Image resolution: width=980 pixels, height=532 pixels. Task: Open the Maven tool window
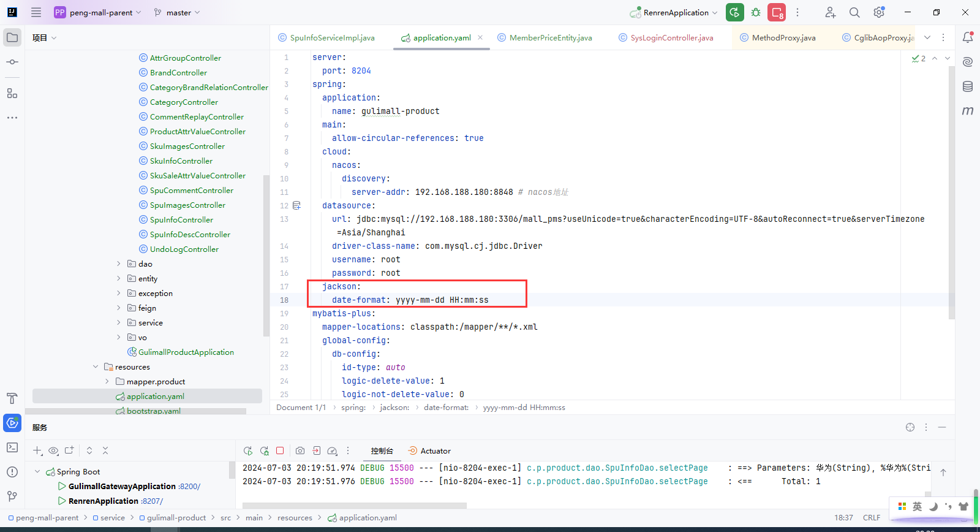point(968,111)
